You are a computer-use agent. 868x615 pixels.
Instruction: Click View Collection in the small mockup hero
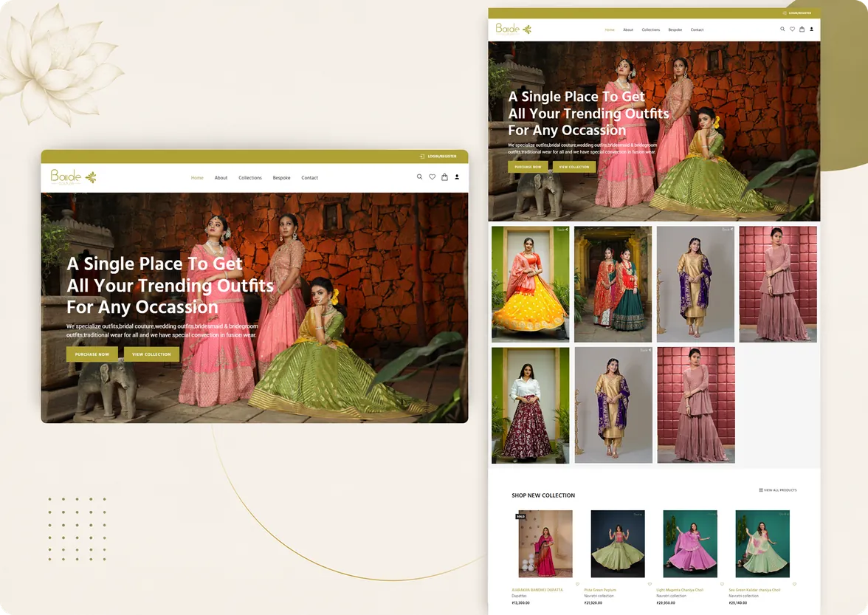pyautogui.click(x=151, y=354)
